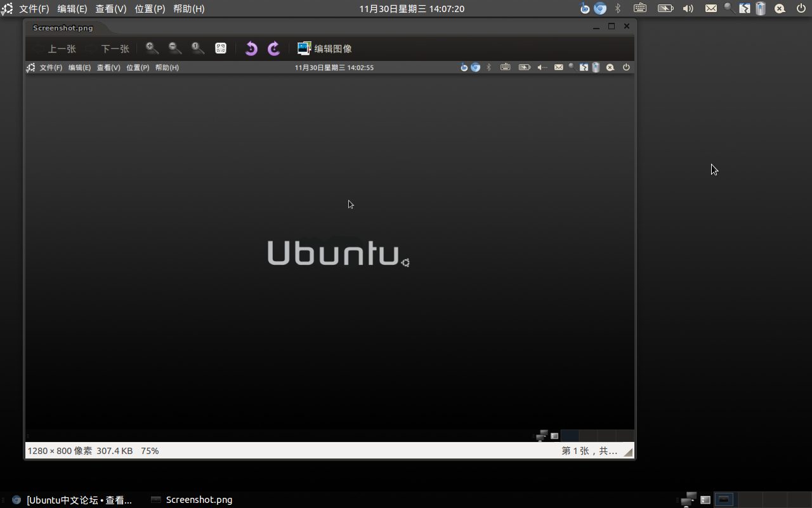This screenshot has height=508, width=812.
Task: Click the zoom in magnifier icon
Action: click(152, 48)
